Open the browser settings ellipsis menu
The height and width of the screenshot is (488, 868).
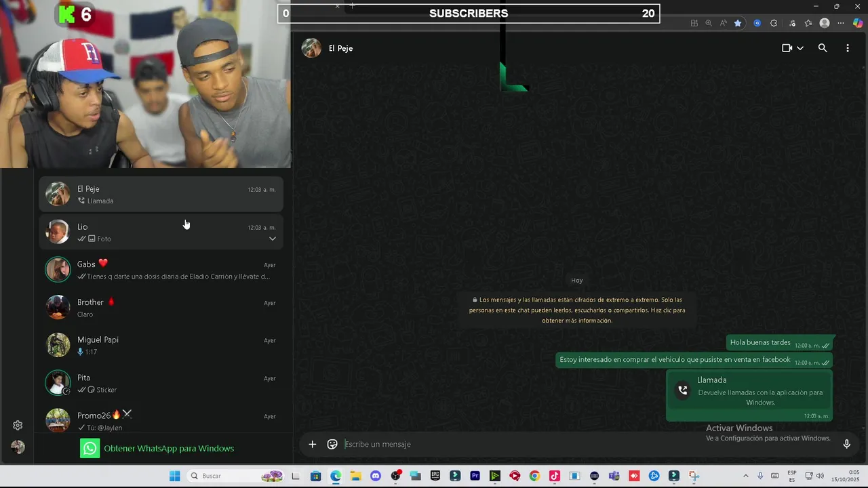tap(842, 23)
